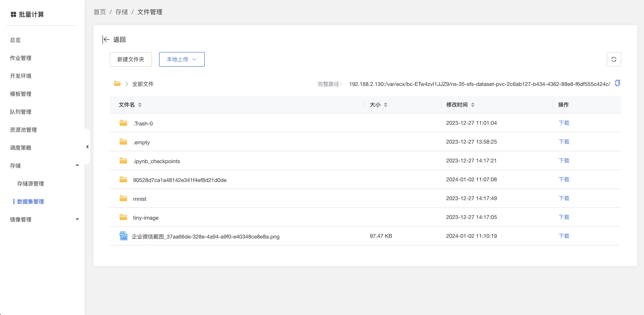Image resolution: width=644 pixels, height=315 pixels.
Task: Click the mnist folder icon
Action: coord(123,198)
